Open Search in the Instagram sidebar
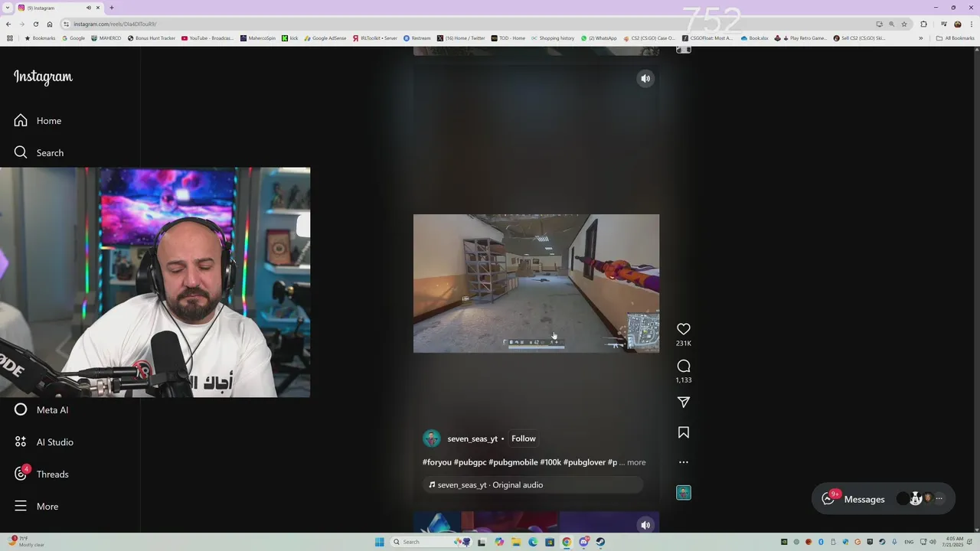This screenshot has width=980, height=551. tap(38, 153)
